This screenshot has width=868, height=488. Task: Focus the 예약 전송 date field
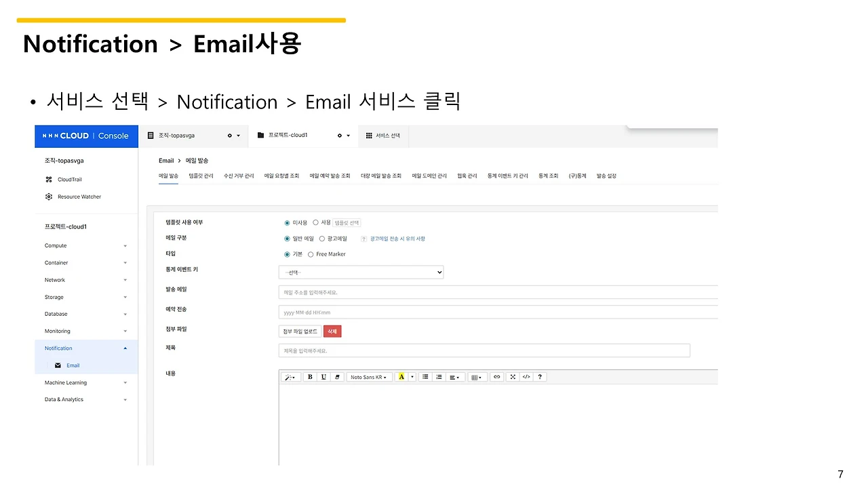[x=498, y=312]
